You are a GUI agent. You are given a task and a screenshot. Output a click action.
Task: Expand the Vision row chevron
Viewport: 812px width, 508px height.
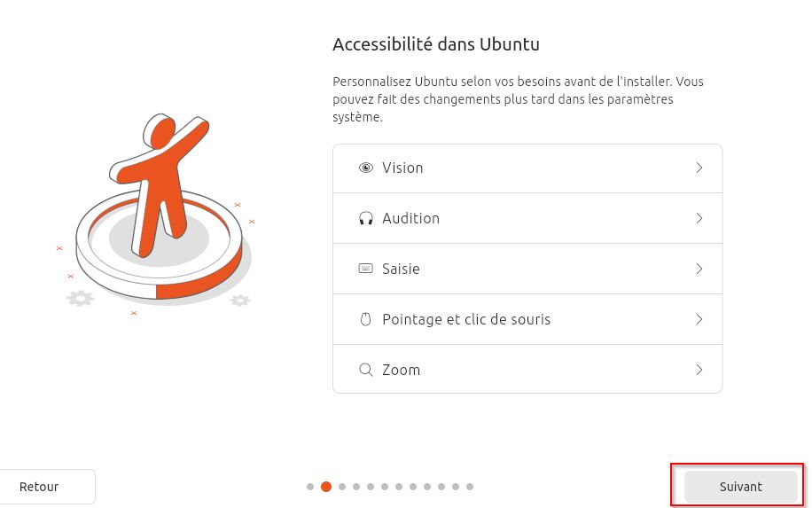click(699, 168)
